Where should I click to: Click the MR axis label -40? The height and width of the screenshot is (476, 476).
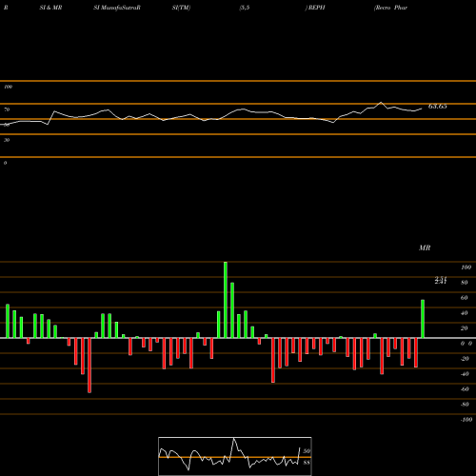click(465, 374)
